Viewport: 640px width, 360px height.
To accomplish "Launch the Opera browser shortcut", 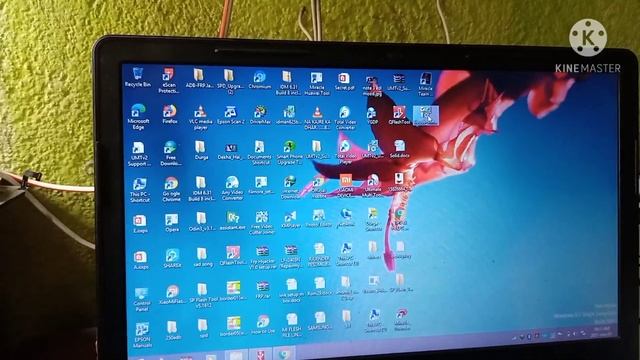I will (x=172, y=223).
